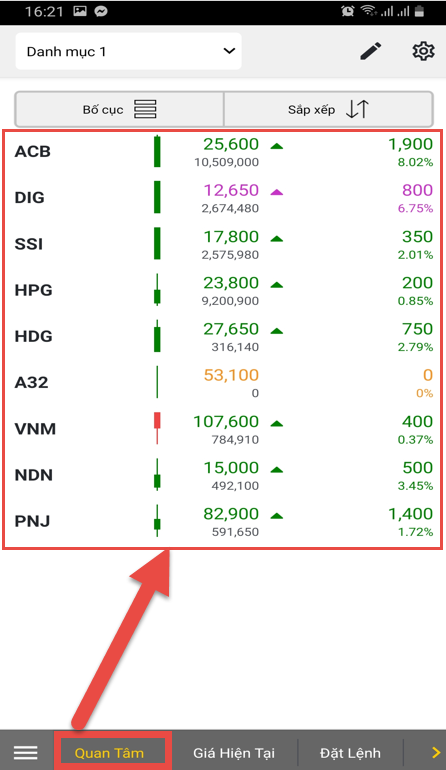Open the settings gear icon
446x770 pixels.
423,51
